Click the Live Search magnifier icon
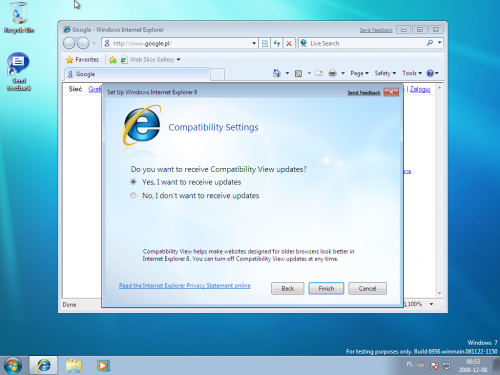Viewport: 500px width, 375px height. [x=430, y=43]
